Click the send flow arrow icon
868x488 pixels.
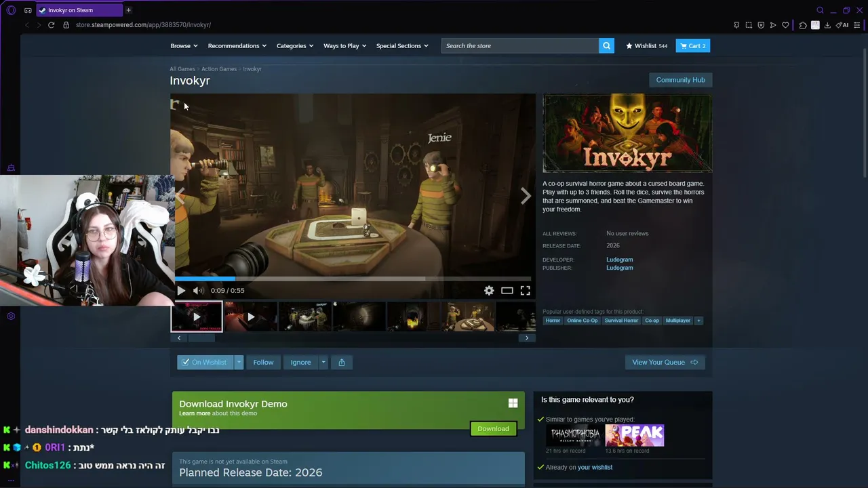point(773,25)
